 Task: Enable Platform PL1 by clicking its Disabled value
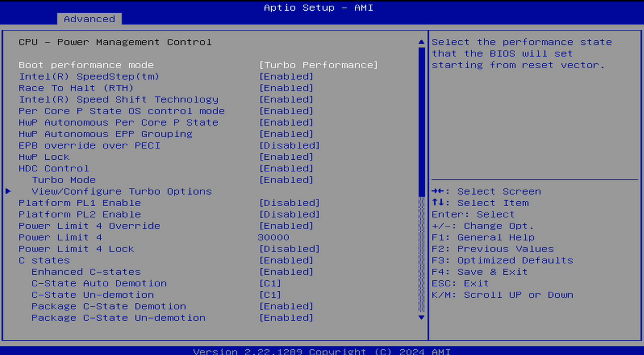point(289,203)
